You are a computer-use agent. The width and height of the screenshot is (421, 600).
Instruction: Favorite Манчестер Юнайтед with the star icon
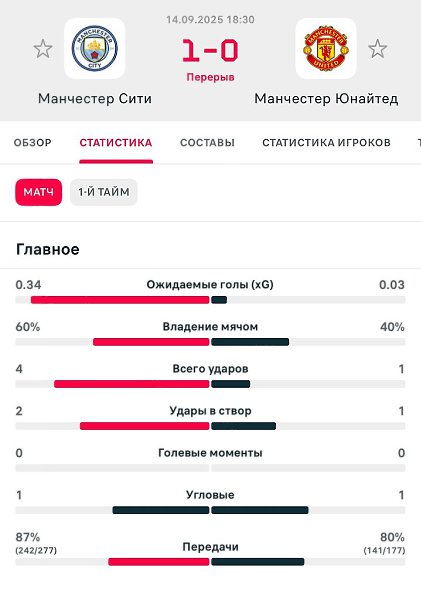377,49
